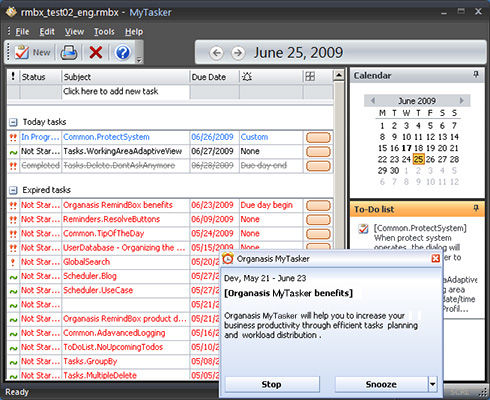This screenshot has height=400, width=490.
Task: Open the File menu
Action: 22,32
